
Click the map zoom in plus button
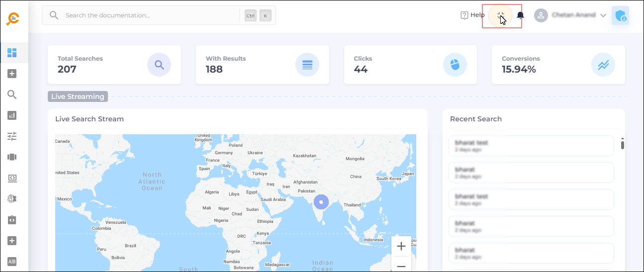point(401,247)
